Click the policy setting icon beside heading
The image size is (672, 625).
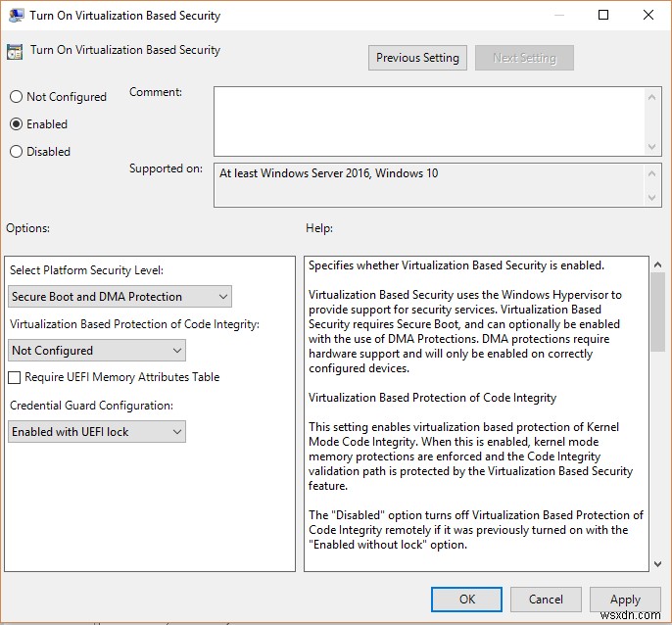click(x=15, y=52)
